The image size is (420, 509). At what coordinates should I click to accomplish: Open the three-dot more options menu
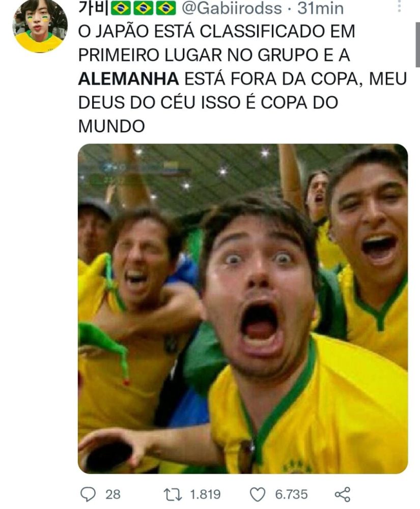pos(399,6)
